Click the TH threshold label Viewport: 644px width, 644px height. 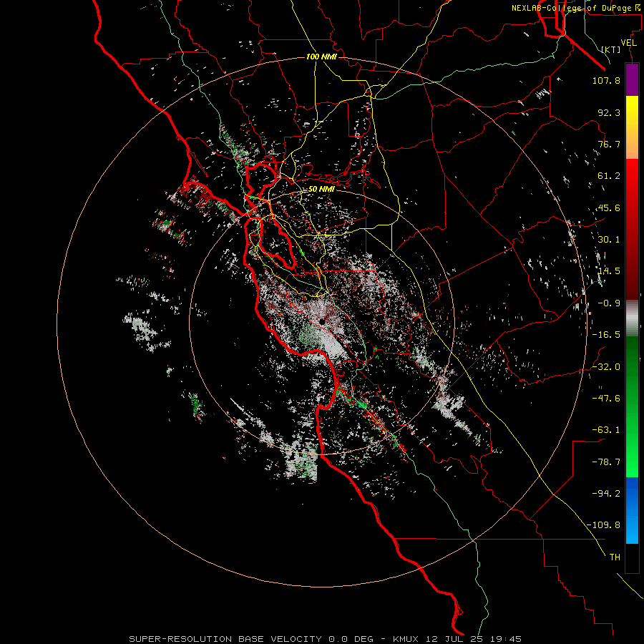(x=615, y=557)
